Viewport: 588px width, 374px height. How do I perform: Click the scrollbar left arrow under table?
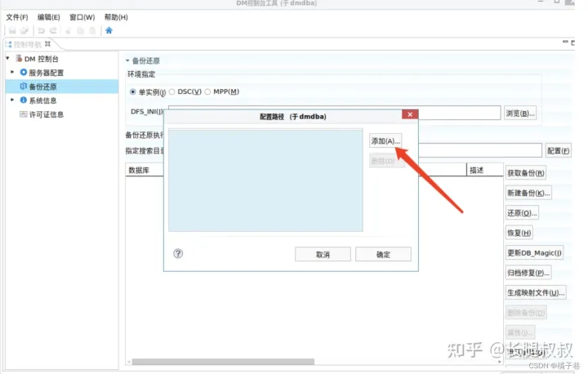tap(129, 362)
